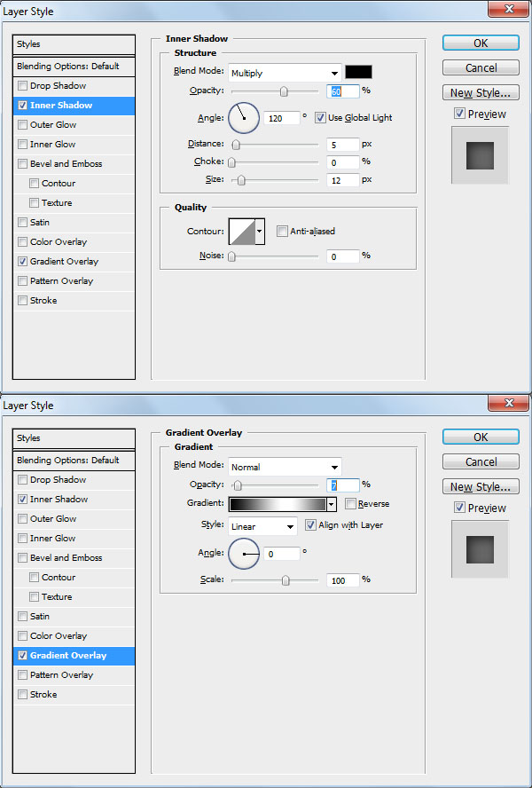Uncheck Gradient Overlay checkbox in top dialog
This screenshot has height=788, width=532.
tap(22, 261)
